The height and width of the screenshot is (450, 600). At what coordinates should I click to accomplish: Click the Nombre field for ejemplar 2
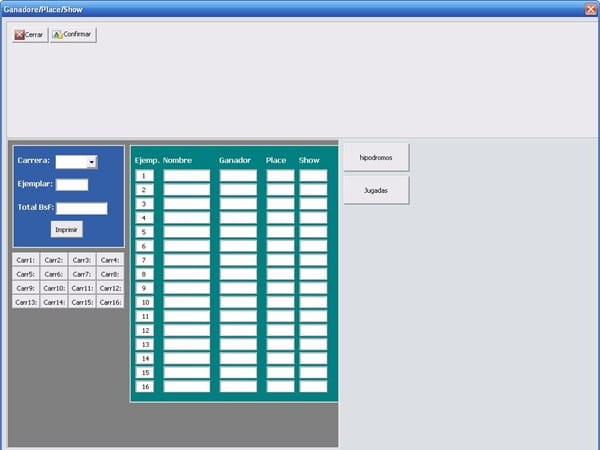tap(187, 190)
